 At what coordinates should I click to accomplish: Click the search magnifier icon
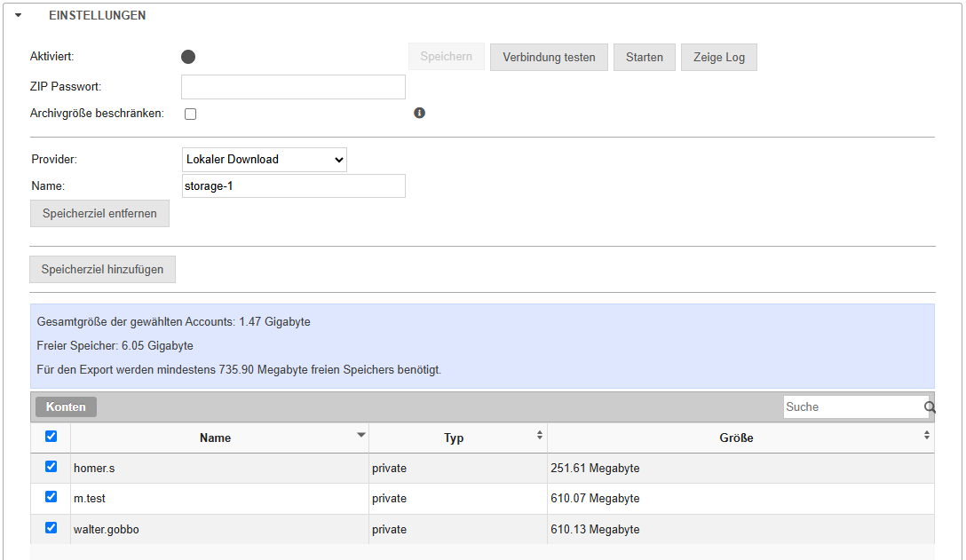click(930, 407)
